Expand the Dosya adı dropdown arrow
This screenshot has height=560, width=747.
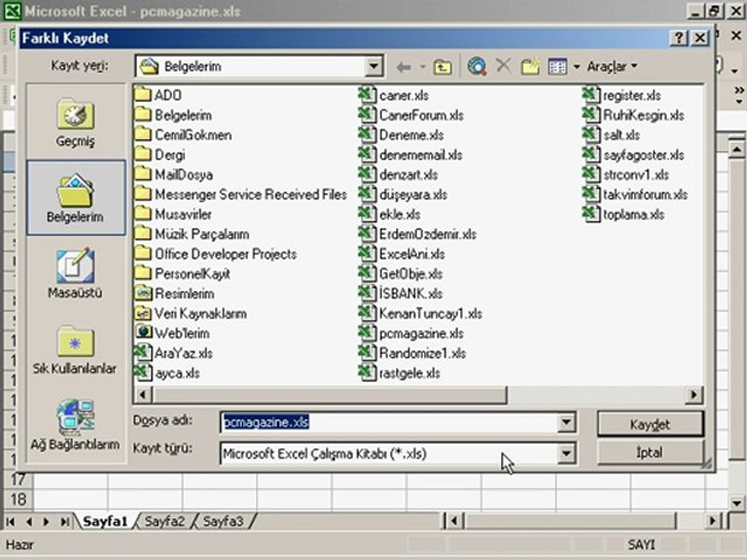pyautogui.click(x=566, y=422)
